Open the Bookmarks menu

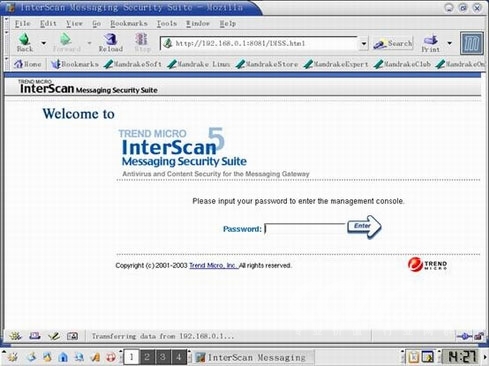[129, 23]
